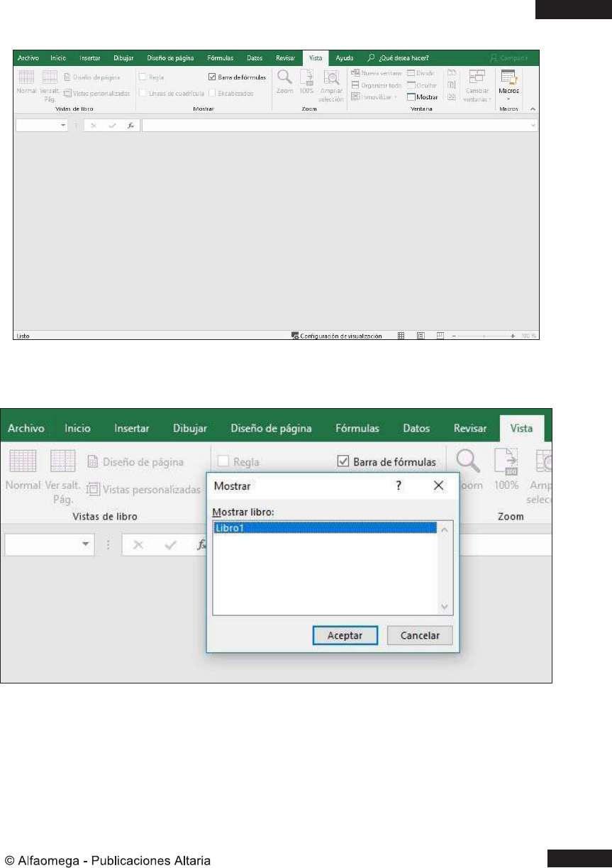This screenshot has width=612, height=868.
Task: Toggle Barra de fórmulas checkbox in the upper screenshot
Action: [212, 77]
